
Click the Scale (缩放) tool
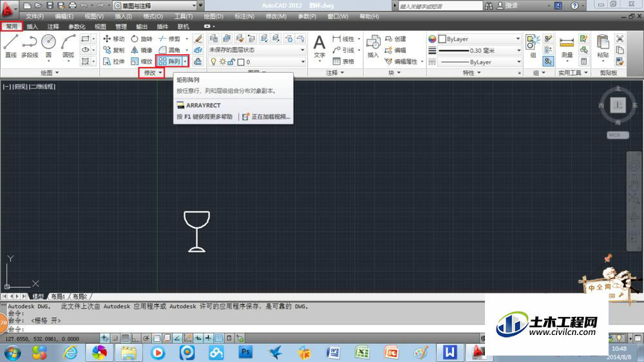(142, 62)
